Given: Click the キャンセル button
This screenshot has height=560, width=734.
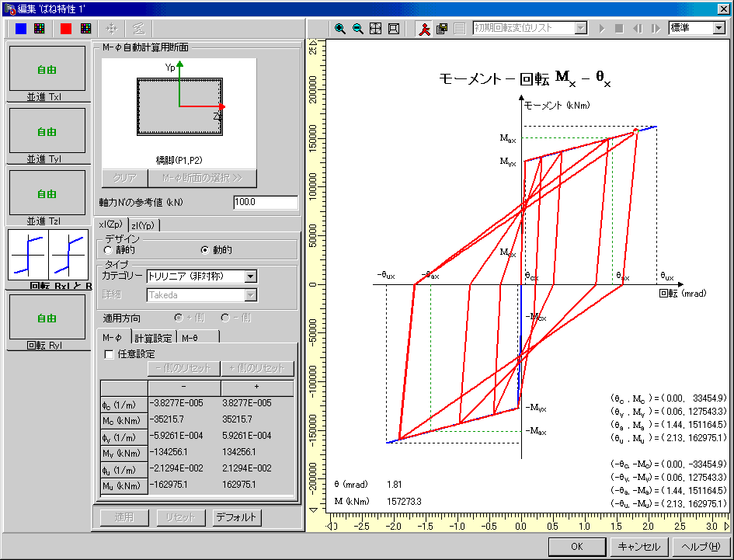Looking at the screenshot, I should click(638, 546).
